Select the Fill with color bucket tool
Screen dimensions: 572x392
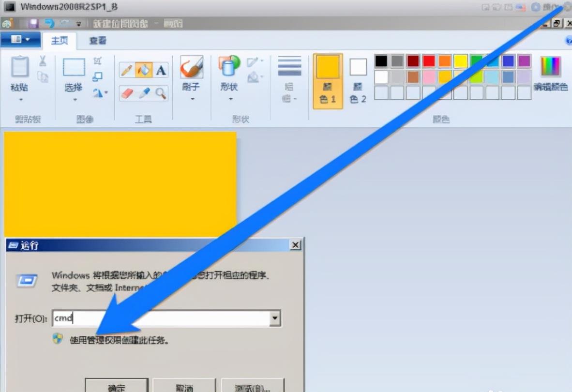[x=143, y=70]
